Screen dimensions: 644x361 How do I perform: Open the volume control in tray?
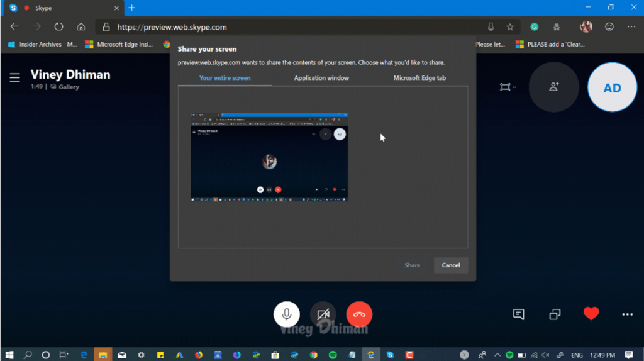(x=546, y=355)
